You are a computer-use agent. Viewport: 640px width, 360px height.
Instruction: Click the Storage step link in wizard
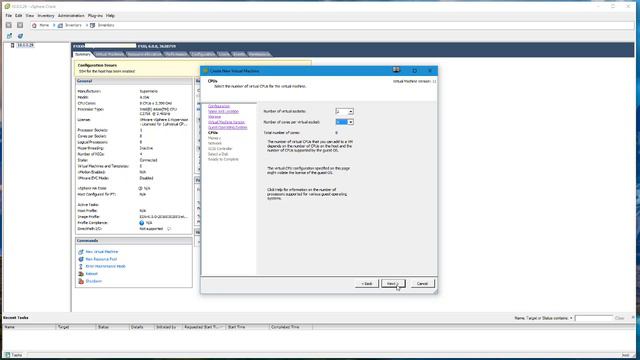[x=214, y=117]
